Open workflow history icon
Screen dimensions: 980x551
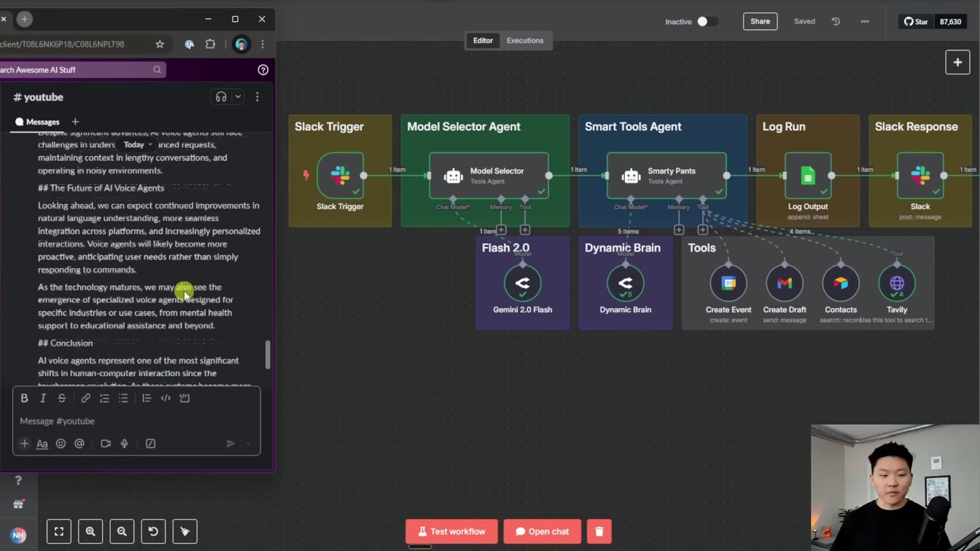[836, 21]
